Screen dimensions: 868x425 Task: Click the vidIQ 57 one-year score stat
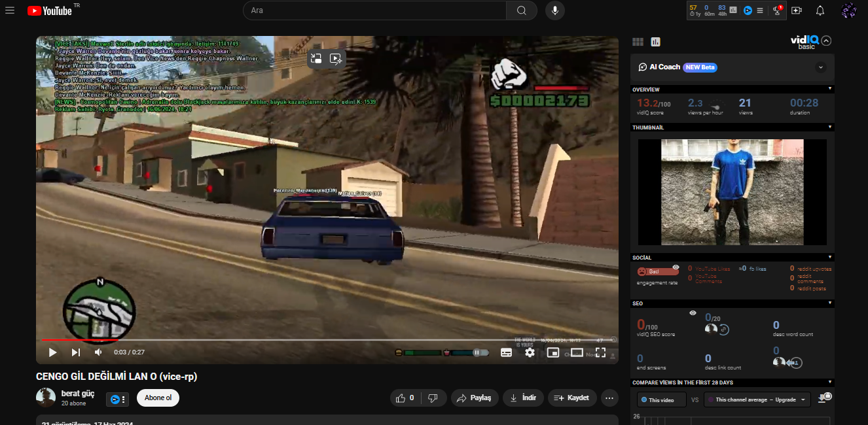pyautogui.click(x=695, y=10)
